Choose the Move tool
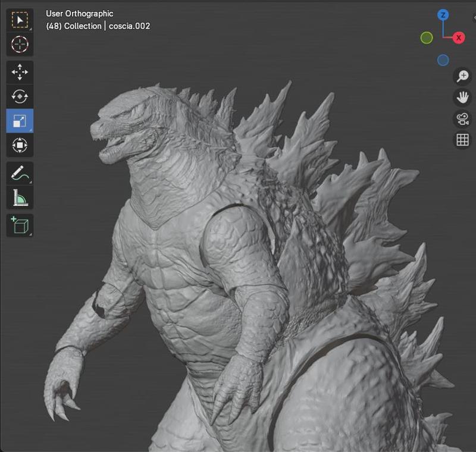Image resolution: width=476 pixels, height=452 pixels. (x=20, y=73)
